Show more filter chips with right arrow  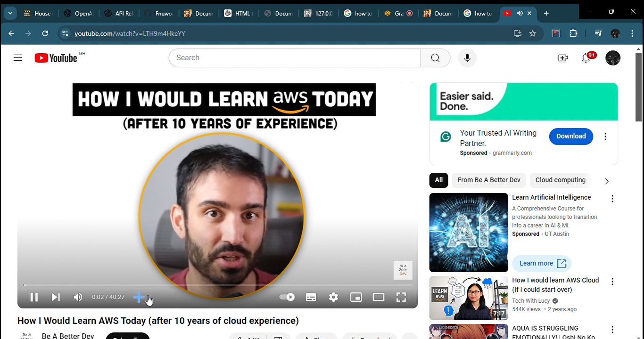[607, 181]
